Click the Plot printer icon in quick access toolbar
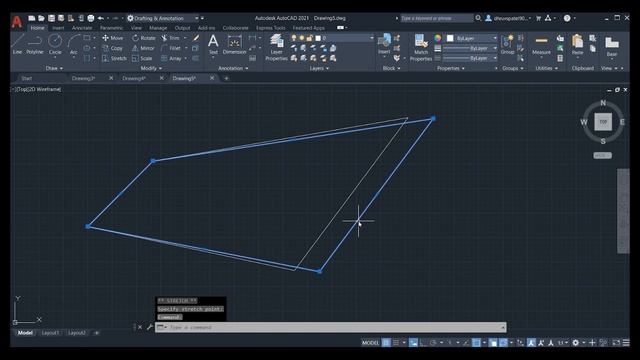This screenshot has width=640, height=360. pos(91,18)
